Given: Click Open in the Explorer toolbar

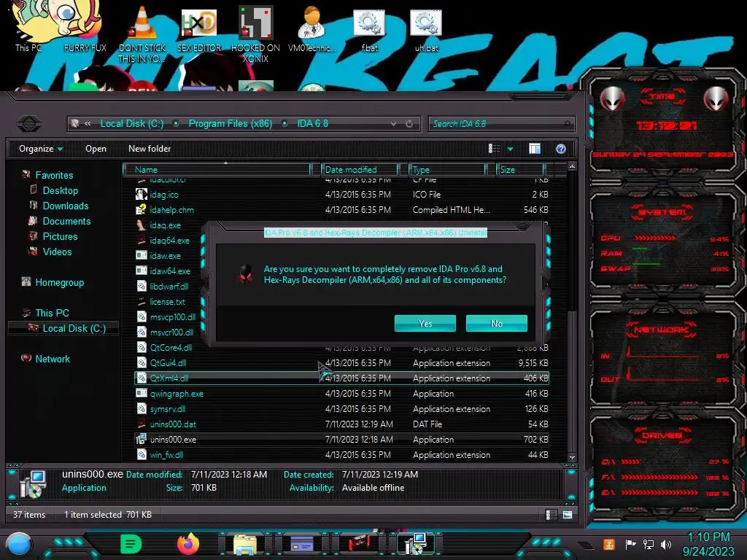Looking at the screenshot, I should pos(96,149).
